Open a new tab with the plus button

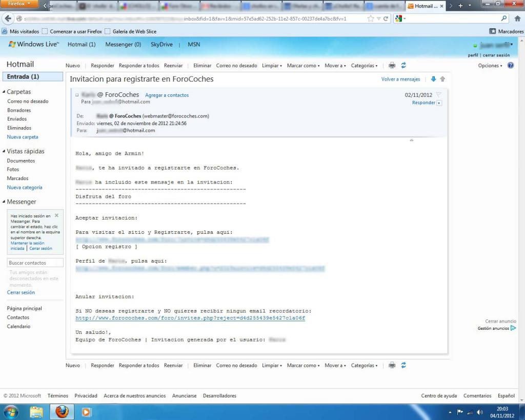coord(461,6)
